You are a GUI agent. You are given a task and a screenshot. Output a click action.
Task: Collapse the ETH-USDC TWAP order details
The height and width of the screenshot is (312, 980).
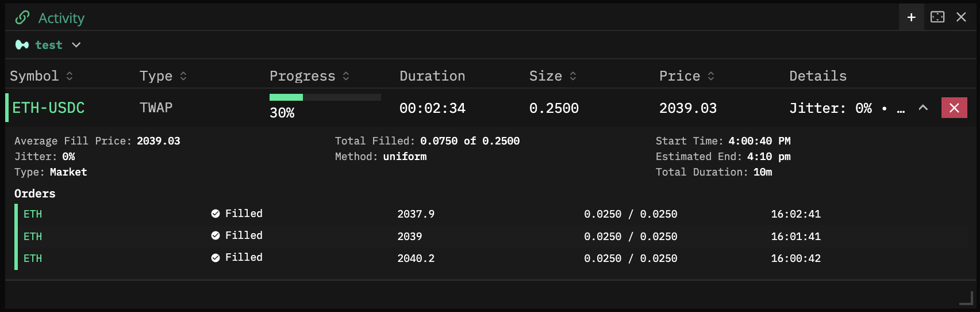coord(923,108)
